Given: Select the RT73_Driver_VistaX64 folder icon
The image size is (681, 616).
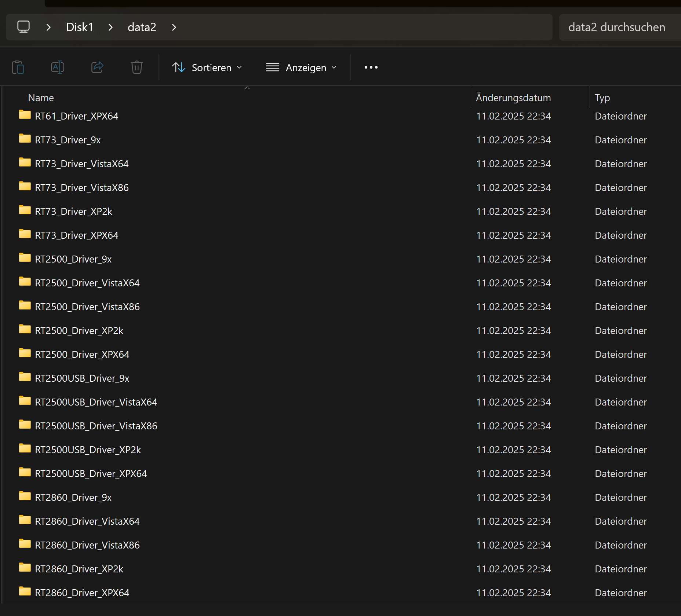Looking at the screenshot, I should click(25, 162).
